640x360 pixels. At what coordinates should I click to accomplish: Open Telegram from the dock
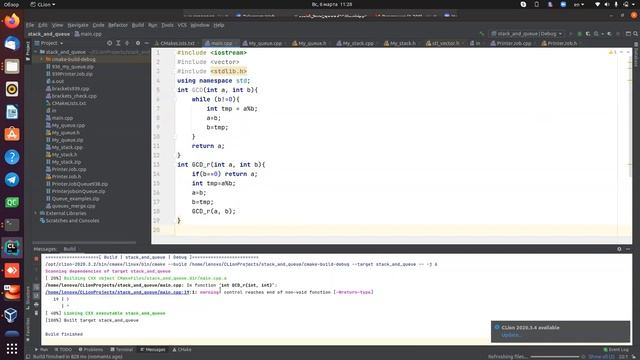(12, 180)
